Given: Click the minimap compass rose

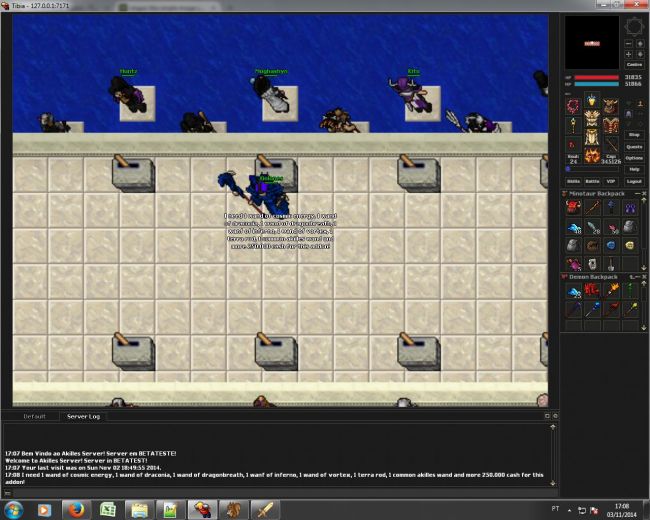Looking at the screenshot, I should coord(634,27).
